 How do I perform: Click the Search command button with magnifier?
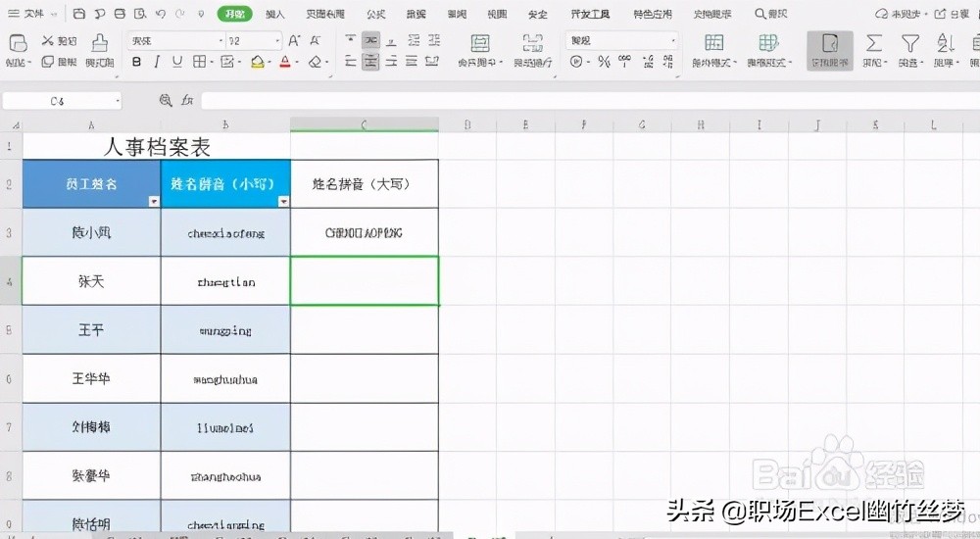770,14
